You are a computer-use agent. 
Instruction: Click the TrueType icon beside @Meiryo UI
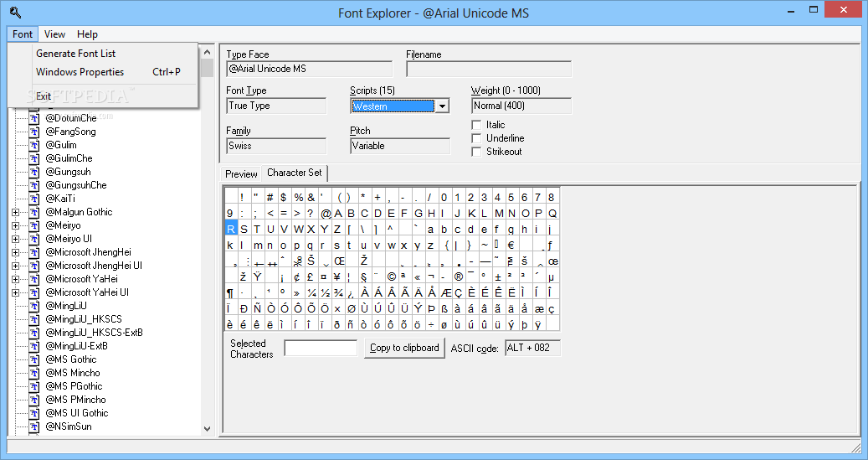pos(34,239)
